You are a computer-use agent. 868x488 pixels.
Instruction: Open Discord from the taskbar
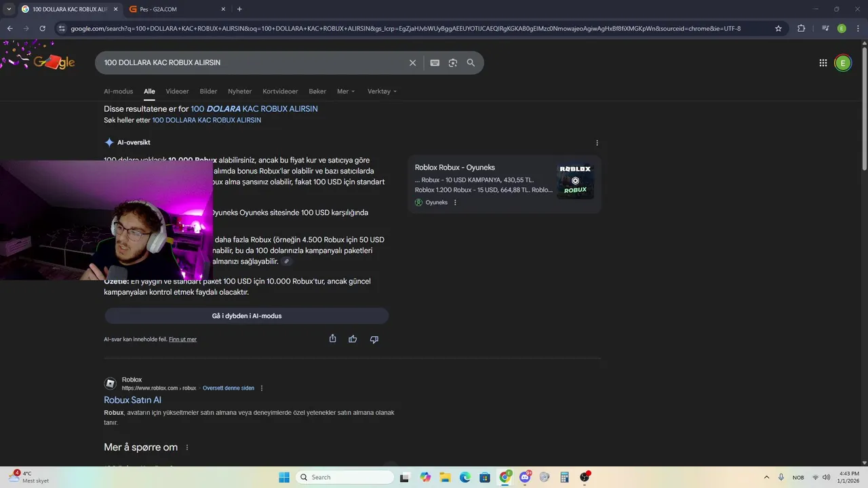coord(525,477)
